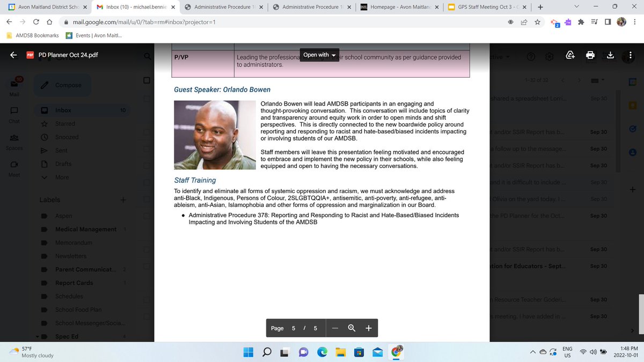Image resolution: width=644 pixels, height=362 pixels.
Task: Open the School Food Plan label
Action: click(x=78, y=309)
